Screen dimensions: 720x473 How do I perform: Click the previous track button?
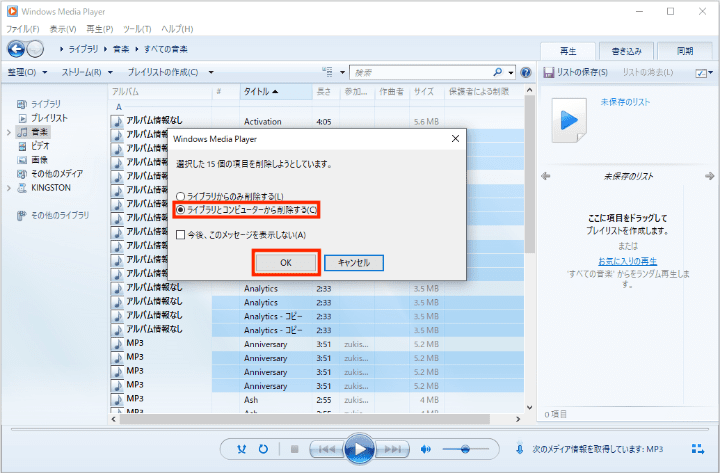pyautogui.click(x=327, y=449)
